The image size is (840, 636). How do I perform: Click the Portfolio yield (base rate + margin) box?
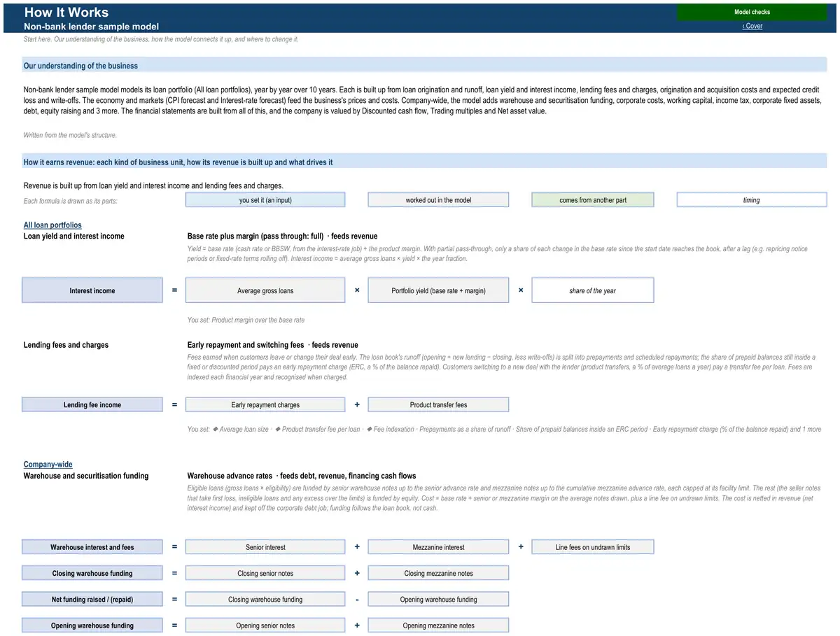[x=438, y=290]
